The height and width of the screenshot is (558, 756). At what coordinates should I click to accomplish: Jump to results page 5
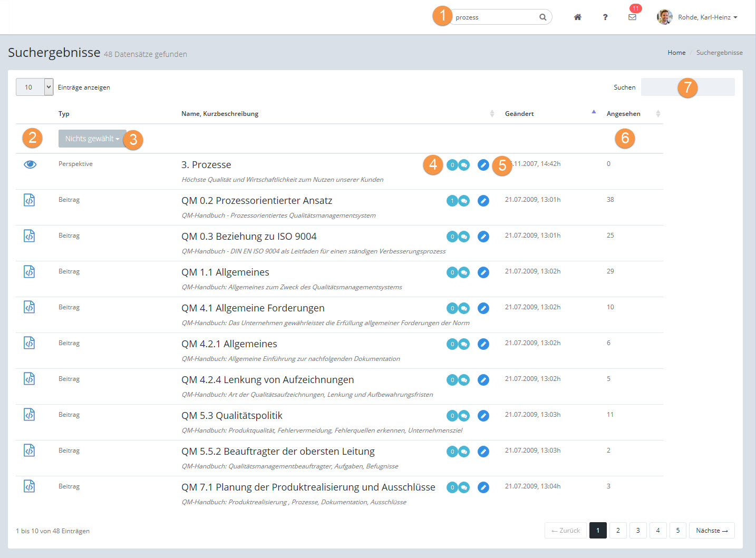(677, 531)
